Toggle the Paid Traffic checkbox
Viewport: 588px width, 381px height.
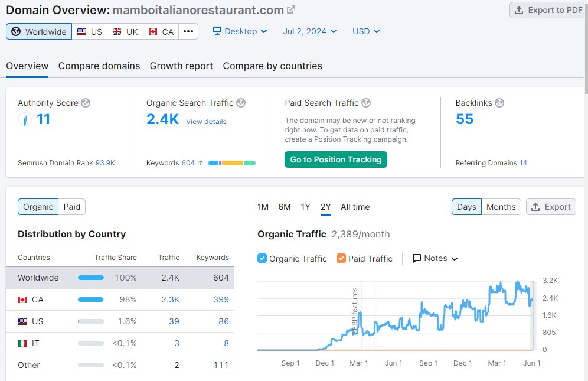coord(341,258)
